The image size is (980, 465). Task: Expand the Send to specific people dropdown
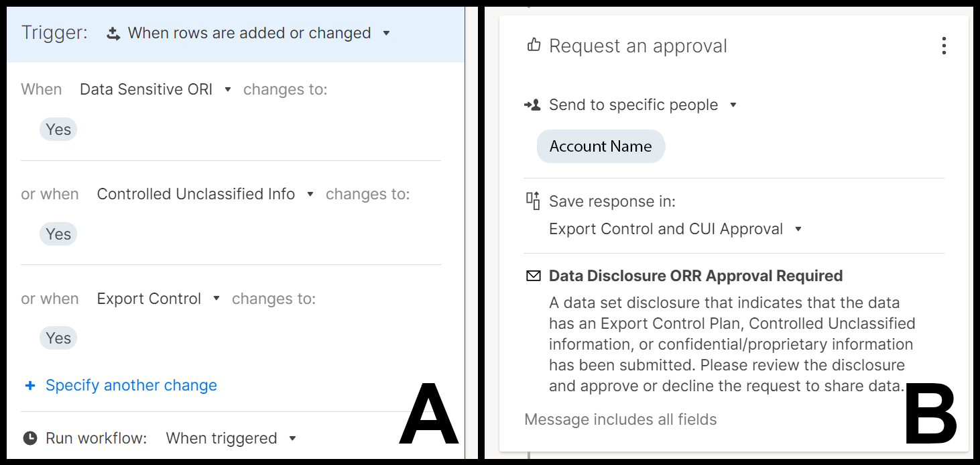click(x=733, y=105)
